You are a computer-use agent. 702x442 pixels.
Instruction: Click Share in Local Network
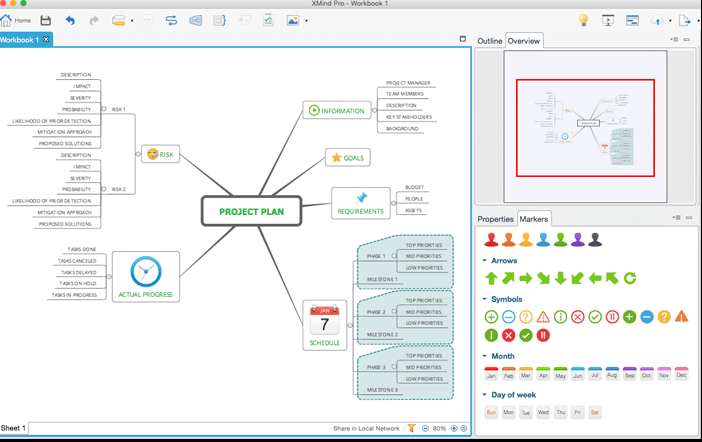pos(366,428)
